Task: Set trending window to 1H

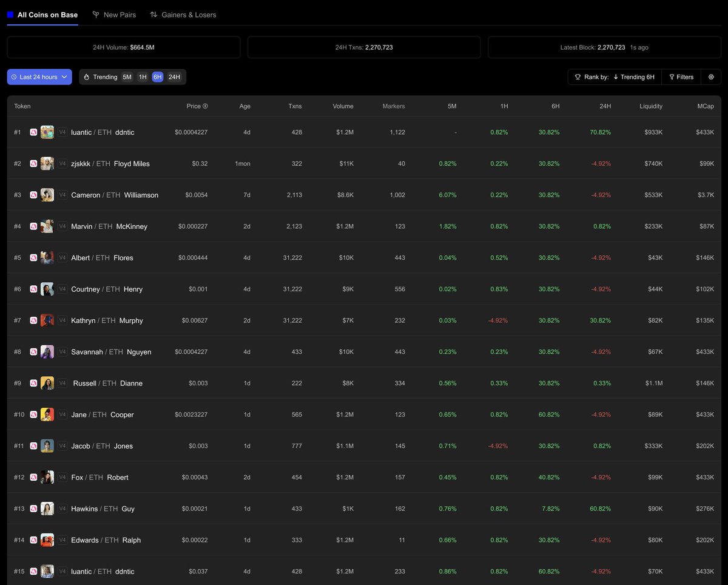Action: [x=143, y=77]
